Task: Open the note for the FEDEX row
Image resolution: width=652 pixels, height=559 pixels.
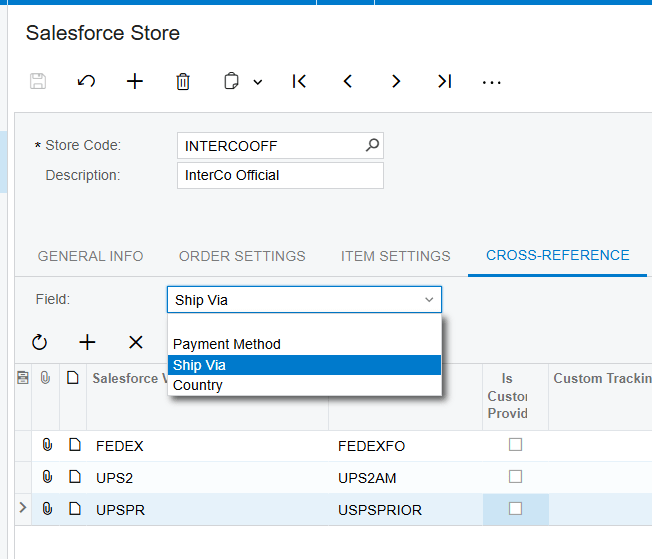Action: tap(75, 445)
